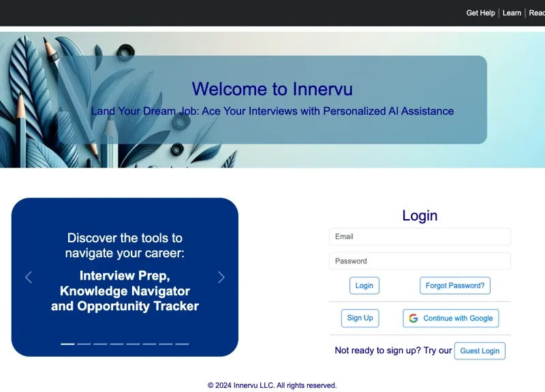Screen dimensions: 545x392
Task: Click the Password input field
Action: (420, 261)
